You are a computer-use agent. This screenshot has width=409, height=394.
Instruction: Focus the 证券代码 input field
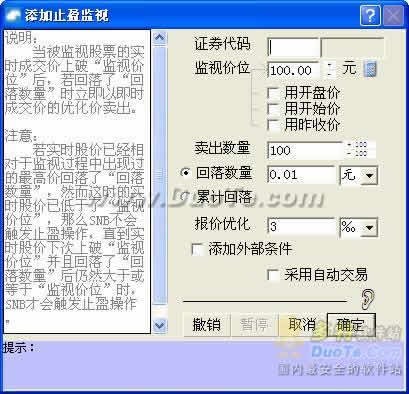point(293,47)
